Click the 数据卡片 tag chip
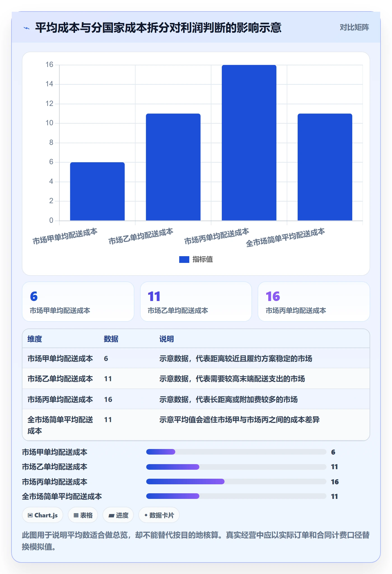Screen dimensions: 392x574 point(159,515)
